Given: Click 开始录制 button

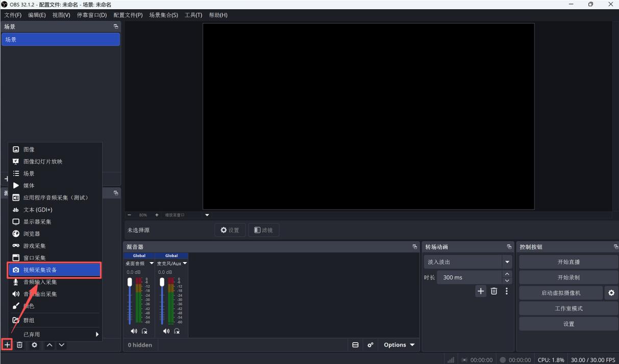Looking at the screenshot, I should click(568, 277).
